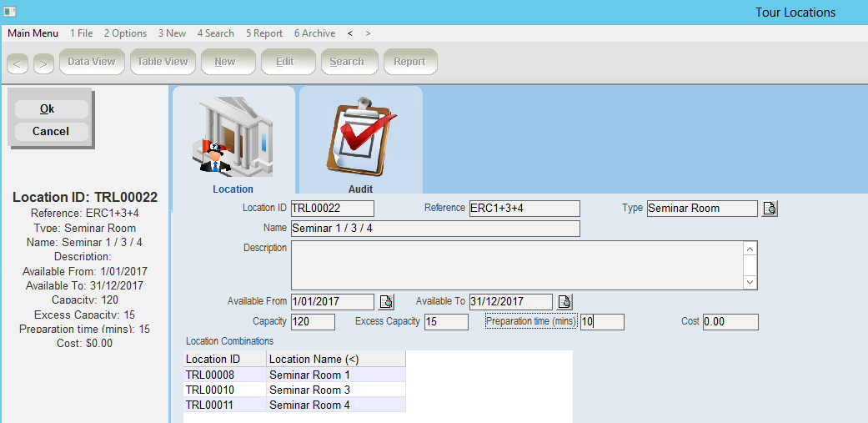Open the 5 Report menu
Viewport: 868px width, 423px height.
(264, 33)
